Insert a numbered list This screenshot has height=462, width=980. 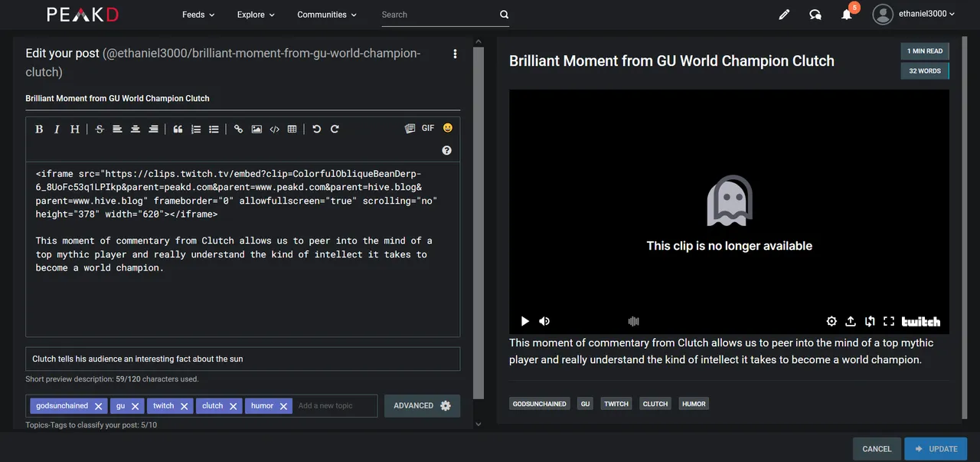tap(196, 129)
